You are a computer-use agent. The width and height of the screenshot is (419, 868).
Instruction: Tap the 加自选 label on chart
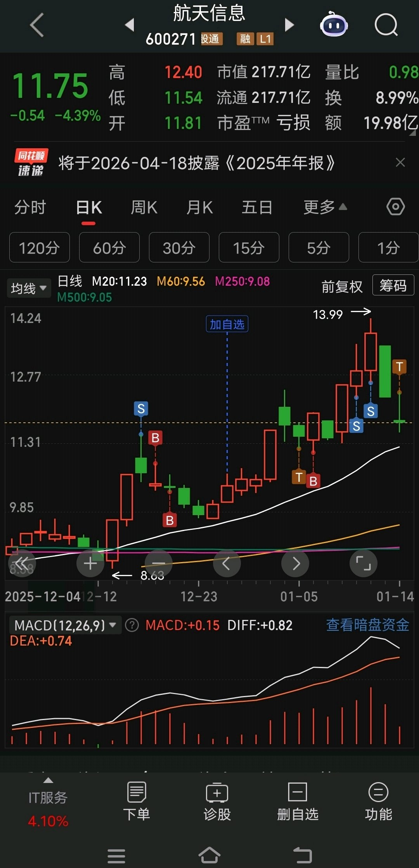(227, 324)
